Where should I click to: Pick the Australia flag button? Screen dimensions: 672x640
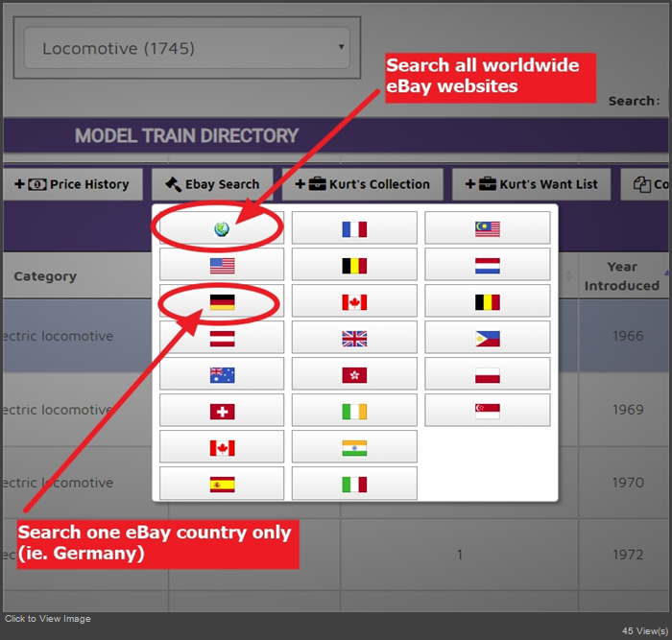click(222, 375)
